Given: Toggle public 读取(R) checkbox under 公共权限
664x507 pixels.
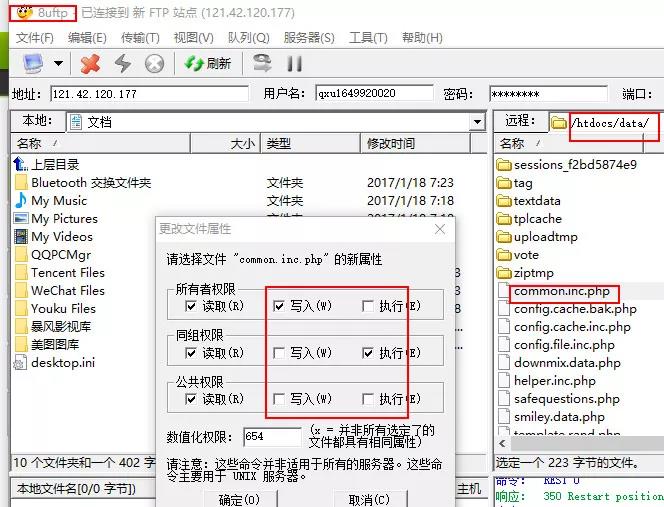Looking at the screenshot, I should point(191,399).
